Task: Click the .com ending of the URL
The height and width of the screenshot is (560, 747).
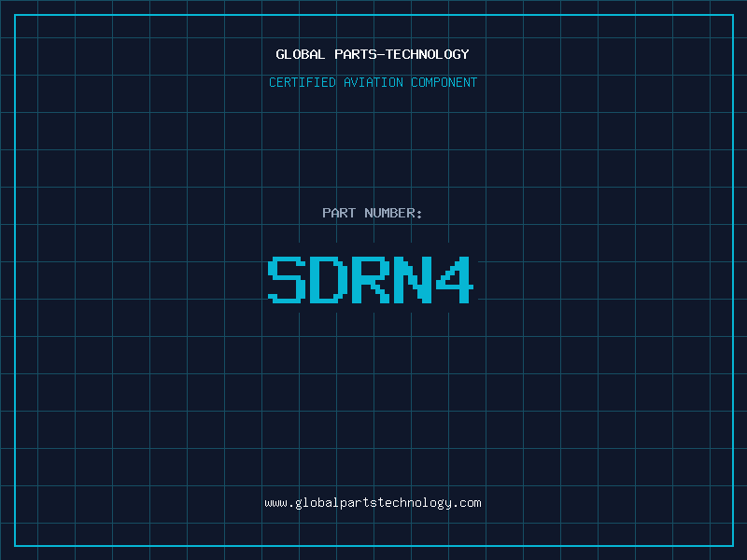Action: coord(468,503)
